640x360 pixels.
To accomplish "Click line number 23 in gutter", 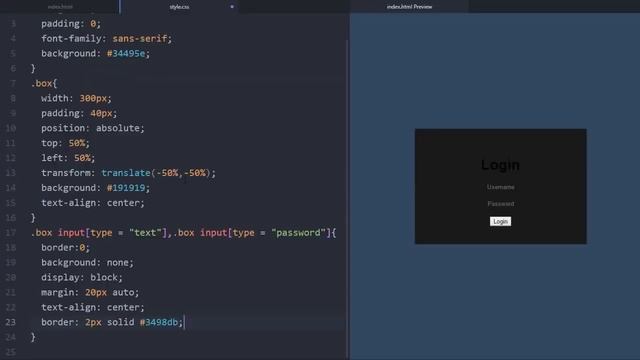I will pos(11,322).
